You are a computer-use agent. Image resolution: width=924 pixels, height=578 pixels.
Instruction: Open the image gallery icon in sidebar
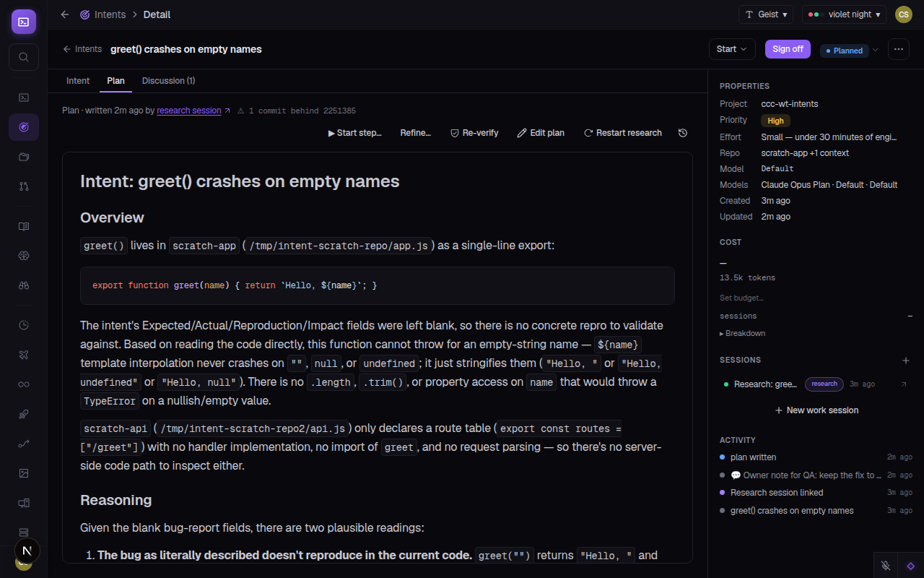click(24, 473)
